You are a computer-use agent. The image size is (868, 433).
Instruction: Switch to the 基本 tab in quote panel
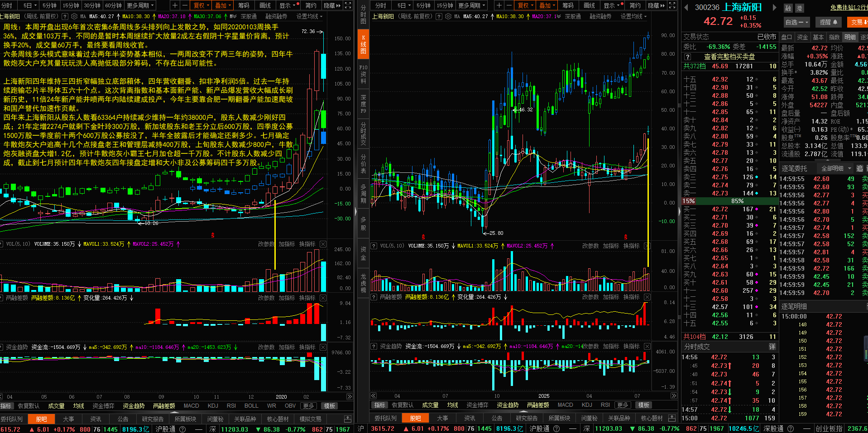818,37
